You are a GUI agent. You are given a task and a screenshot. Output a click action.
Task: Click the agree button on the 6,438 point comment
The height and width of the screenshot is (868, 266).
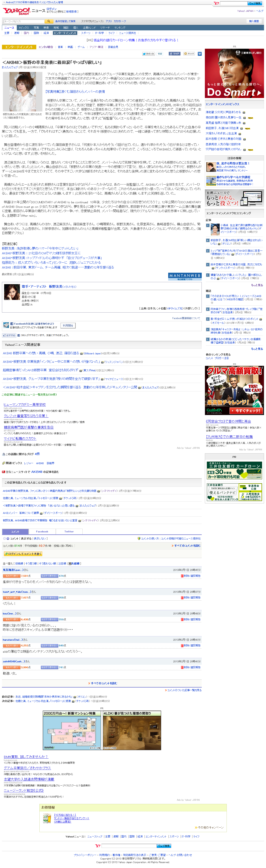pyautogui.click(x=11, y=619)
